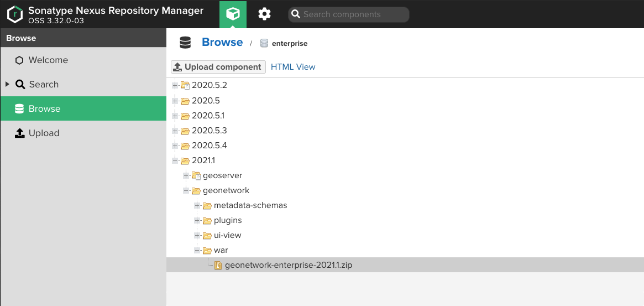
Task: Click the Browse breadcrumb heading
Action: [222, 43]
